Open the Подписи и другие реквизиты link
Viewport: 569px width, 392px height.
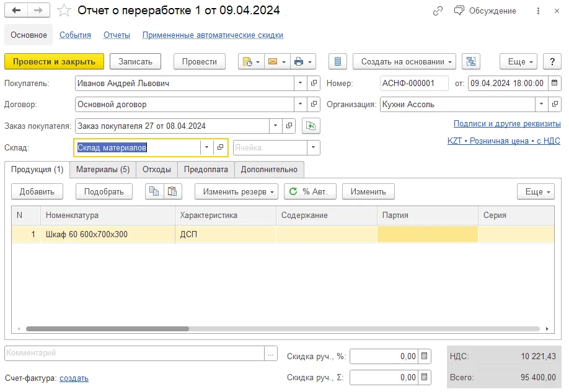coord(507,124)
